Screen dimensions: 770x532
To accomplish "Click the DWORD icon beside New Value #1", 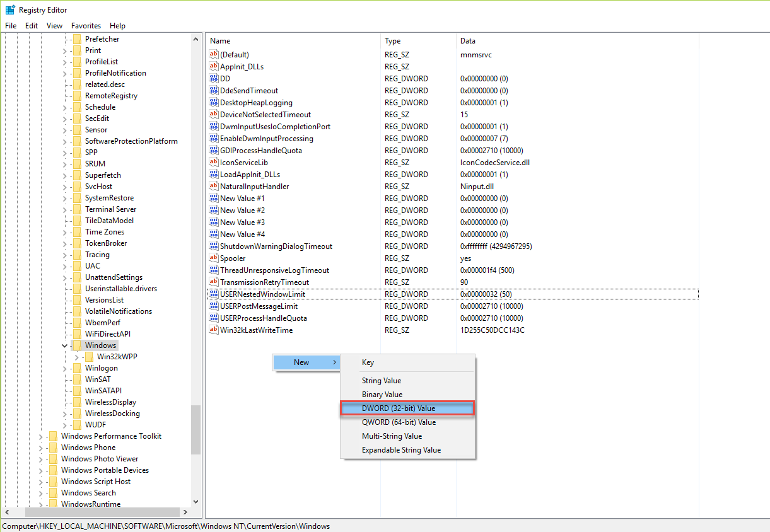I will tap(214, 199).
